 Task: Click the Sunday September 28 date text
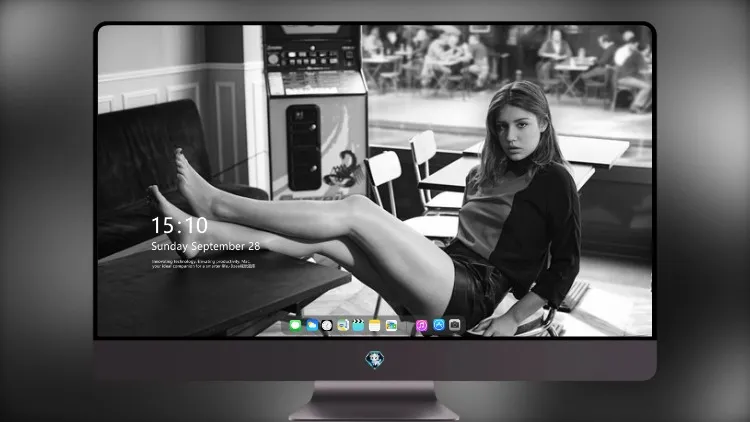206,246
